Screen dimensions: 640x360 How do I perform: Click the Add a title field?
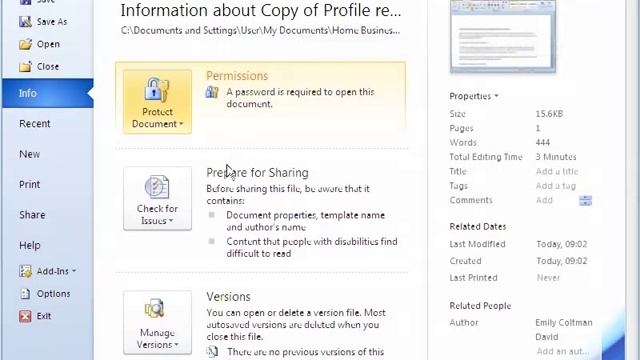[557, 171]
